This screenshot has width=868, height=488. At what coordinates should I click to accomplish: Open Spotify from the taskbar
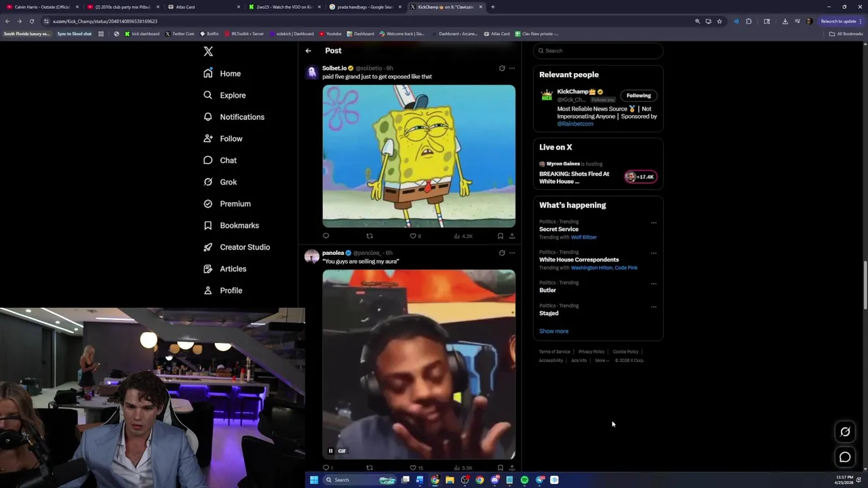click(x=524, y=480)
